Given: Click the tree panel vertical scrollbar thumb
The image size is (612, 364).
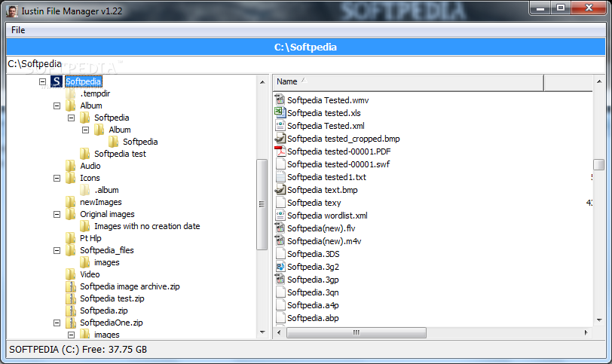Looking at the screenshot, I should (x=262, y=204).
